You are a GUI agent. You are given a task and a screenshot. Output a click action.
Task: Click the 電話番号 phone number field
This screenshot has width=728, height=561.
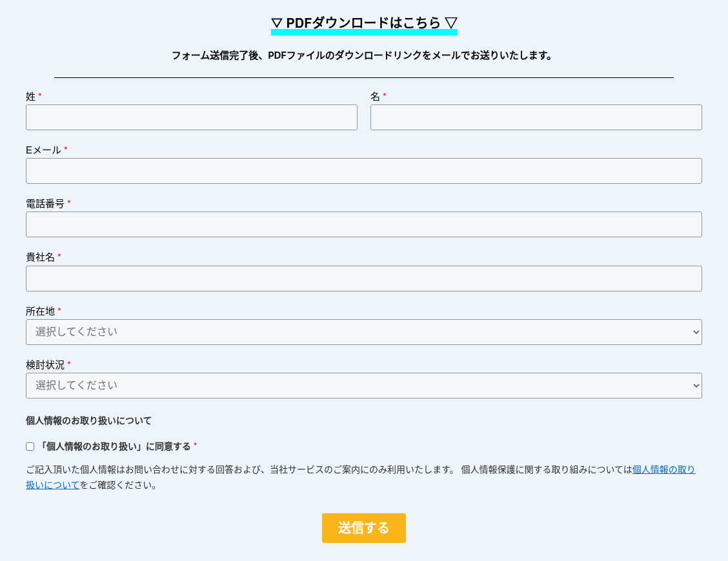pyautogui.click(x=363, y=224)
